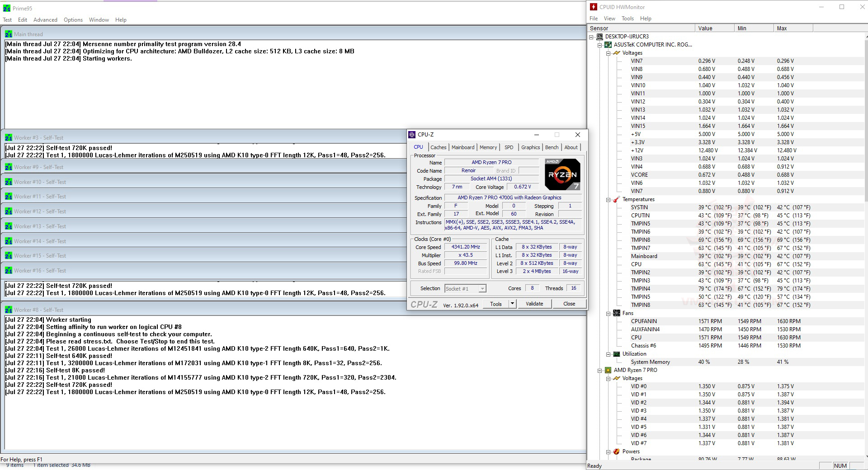Click the AMD Ryzen 7 logo in CPU-Z

pyautogui.click(x=562, y=174)
